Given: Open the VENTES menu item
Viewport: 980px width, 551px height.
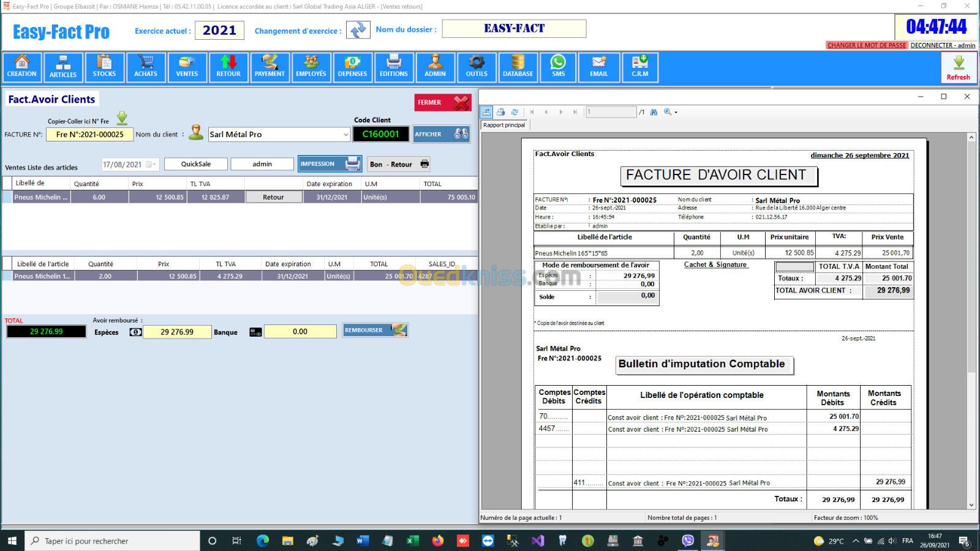Looking at the screenshot, I should (187, 67).
